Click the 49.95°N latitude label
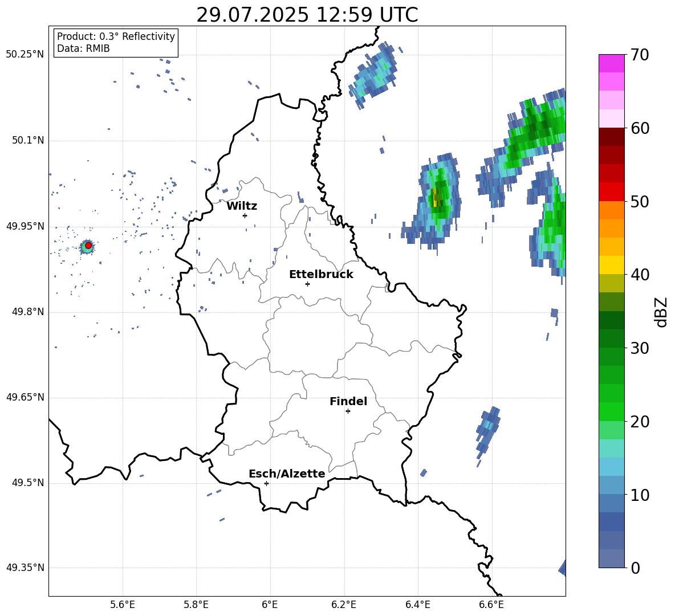The width and height of the screenshot is (675, 616). pyautogui.click(x=25, y=226)
